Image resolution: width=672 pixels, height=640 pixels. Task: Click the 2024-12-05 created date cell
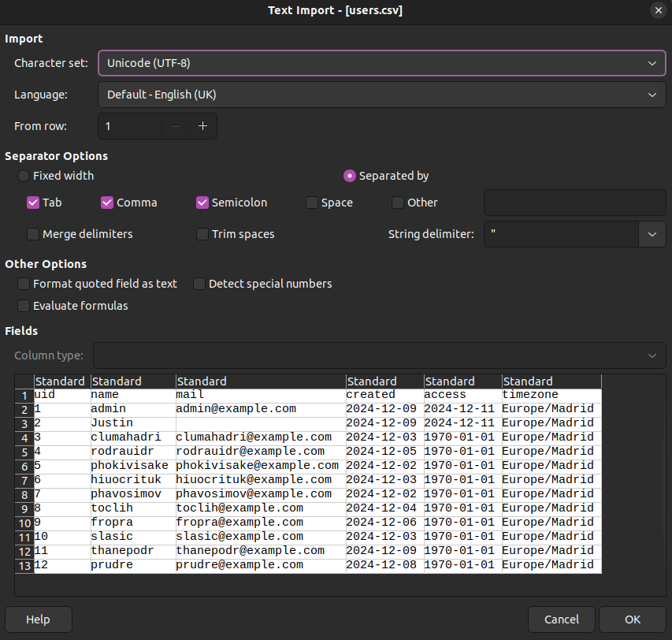click(385, 452)
